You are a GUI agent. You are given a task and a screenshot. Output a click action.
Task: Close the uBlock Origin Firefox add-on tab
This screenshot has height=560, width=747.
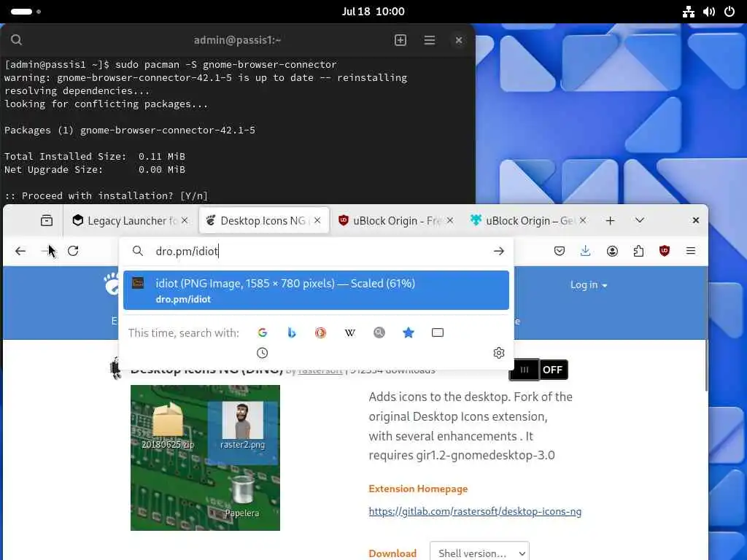(449, 220)
